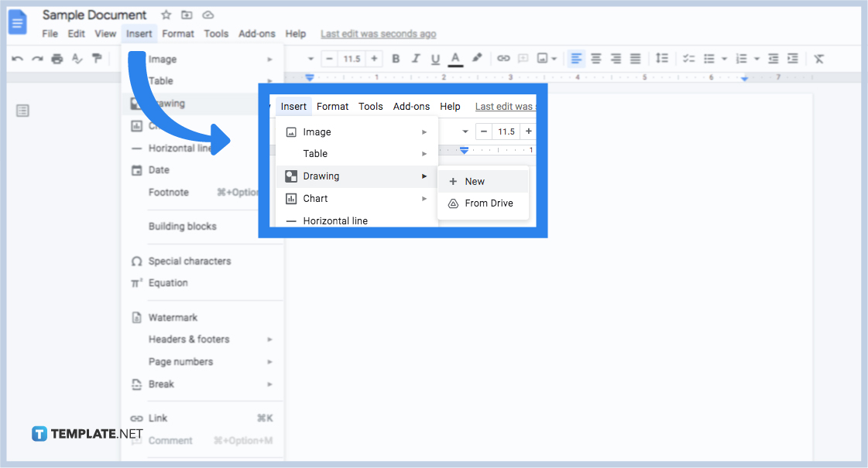Screen dimensions: 868x468
Task: Open the Headers & footers submenu
Action: coord(189,339)
